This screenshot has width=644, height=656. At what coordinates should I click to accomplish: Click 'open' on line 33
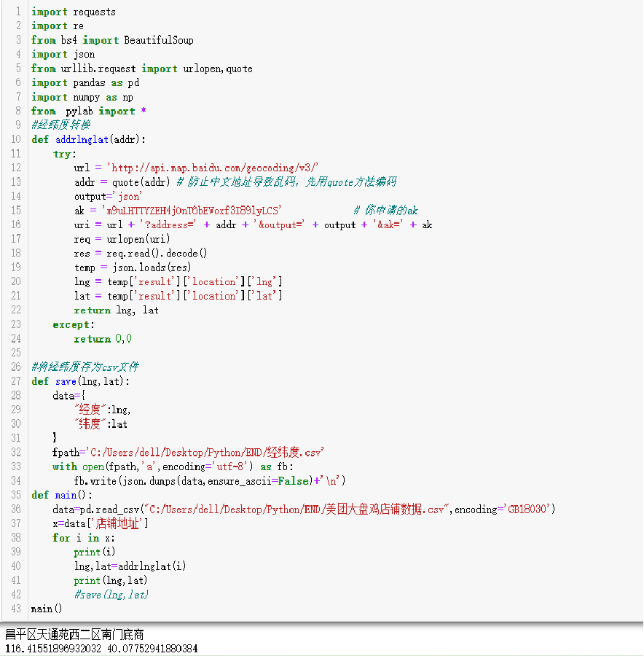pyautogui.click(x=93, y=467)
